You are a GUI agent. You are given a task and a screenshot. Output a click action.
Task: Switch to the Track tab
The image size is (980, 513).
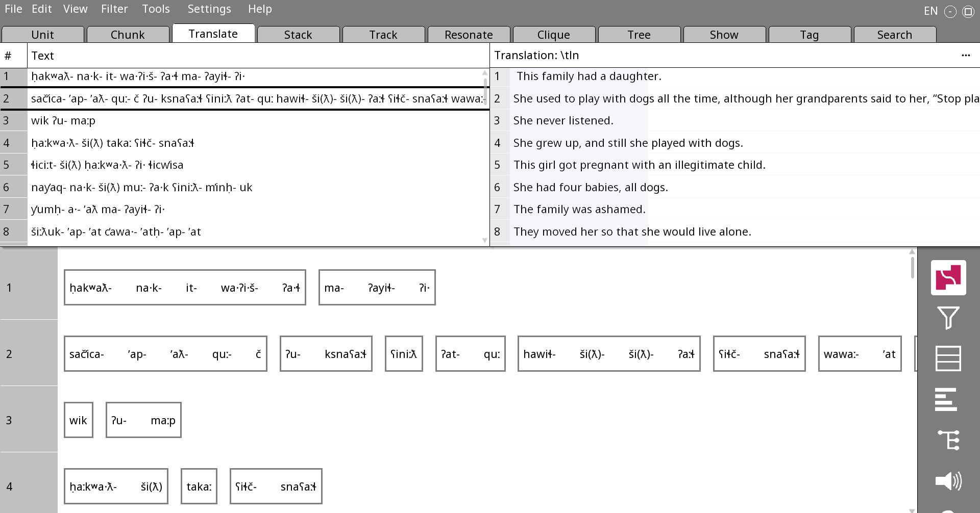point(384,35)
